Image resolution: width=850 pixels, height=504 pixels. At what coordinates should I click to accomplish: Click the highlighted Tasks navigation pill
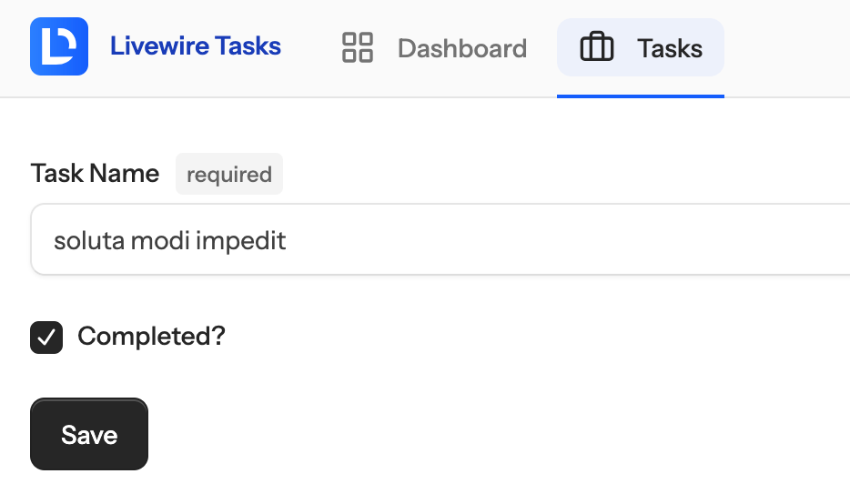pyautogui.click(x=641, y=47)
